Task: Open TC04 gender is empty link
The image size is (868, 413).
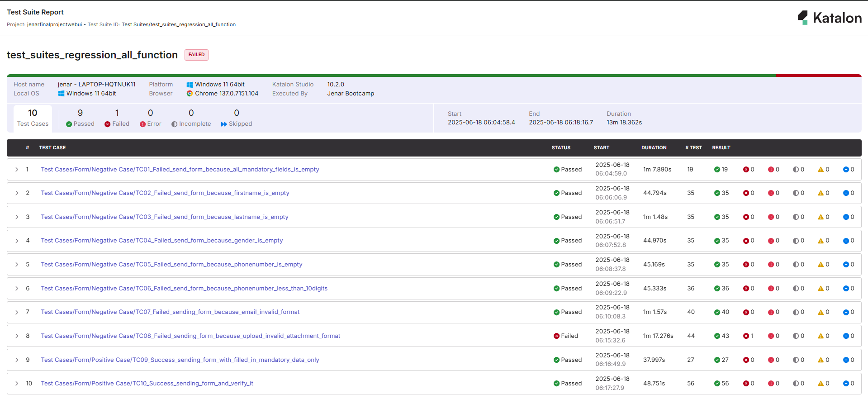Action: tap(162, 241)
